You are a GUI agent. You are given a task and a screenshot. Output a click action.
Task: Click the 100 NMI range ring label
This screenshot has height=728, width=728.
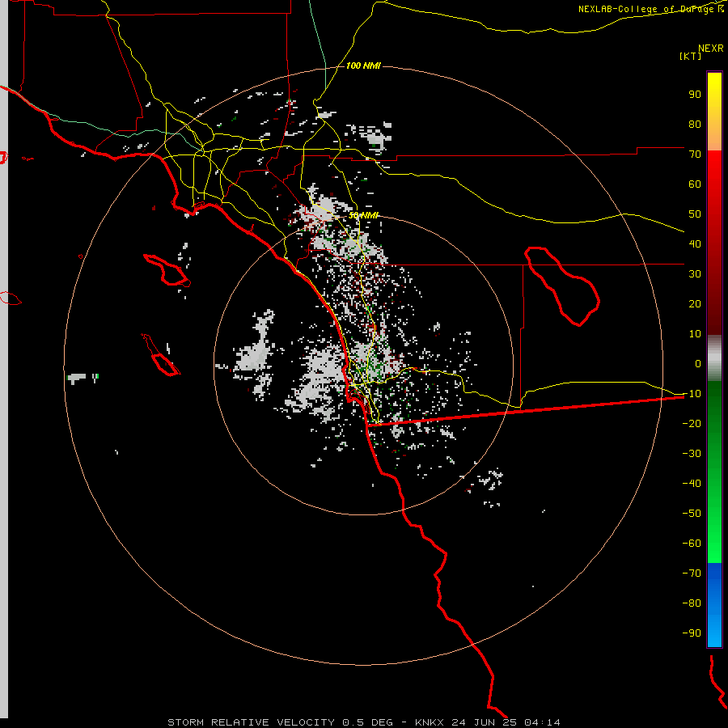pos(363,66)
